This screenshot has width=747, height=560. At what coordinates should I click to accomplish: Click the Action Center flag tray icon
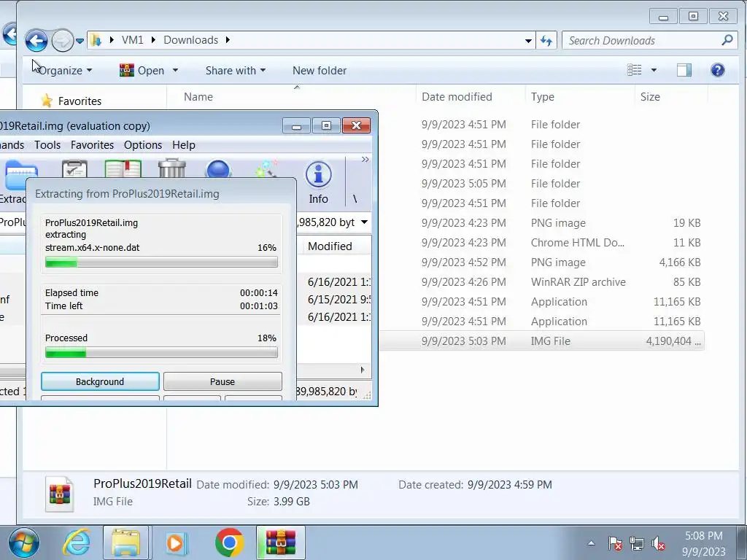coord(614,543)
